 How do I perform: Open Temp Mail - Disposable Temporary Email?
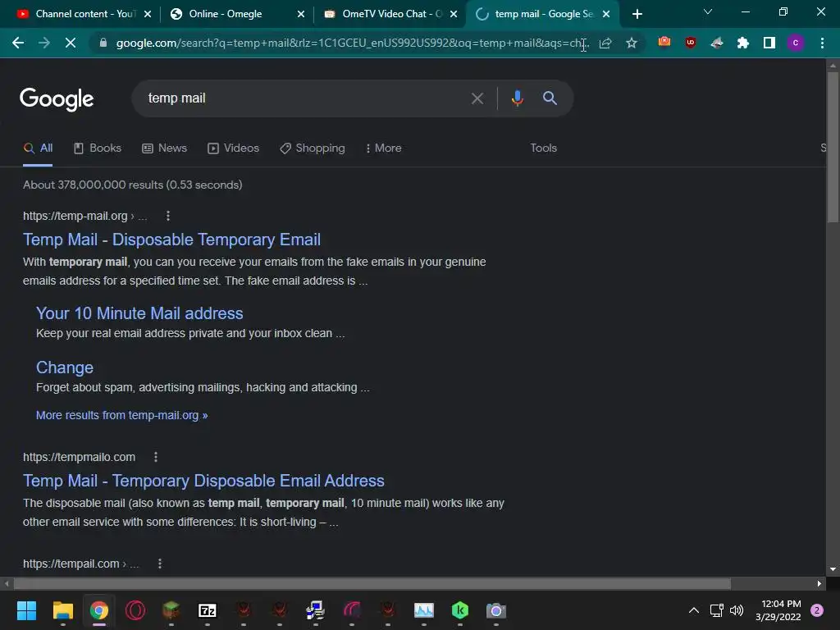pos(171,240)
